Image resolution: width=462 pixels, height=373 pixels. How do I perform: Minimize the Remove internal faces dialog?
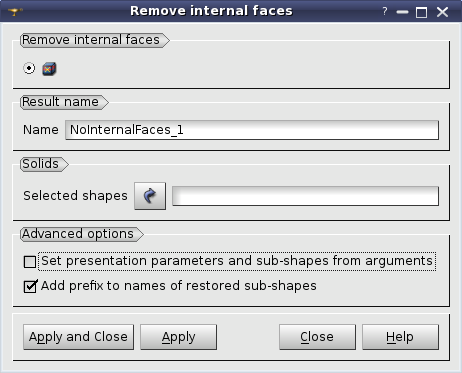click(x=402, y=12)
